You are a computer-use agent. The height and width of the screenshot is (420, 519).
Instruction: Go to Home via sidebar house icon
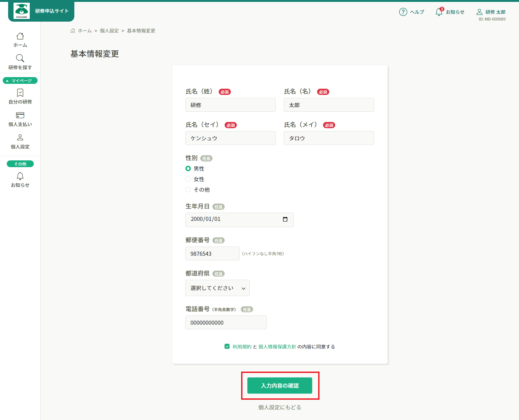tap(20, 36)
